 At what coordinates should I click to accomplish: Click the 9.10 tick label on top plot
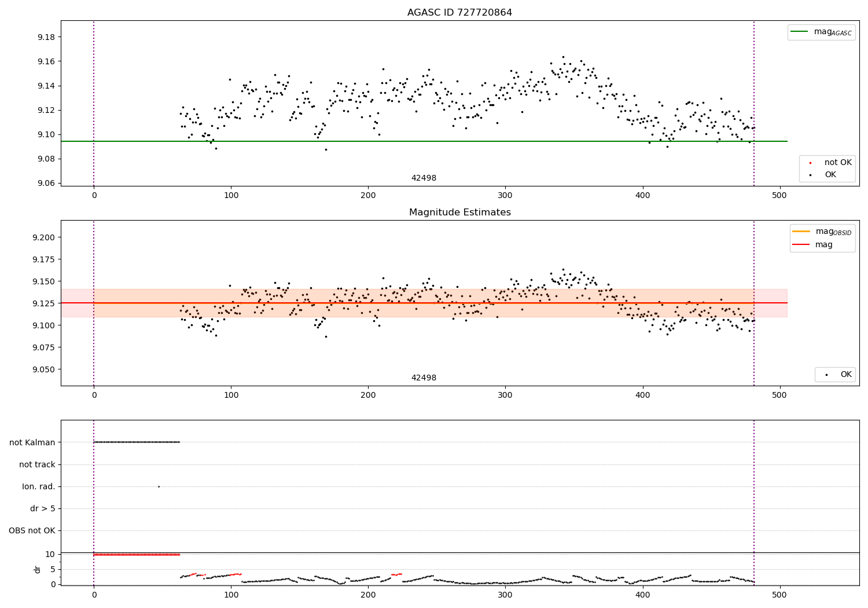point(46,134)
